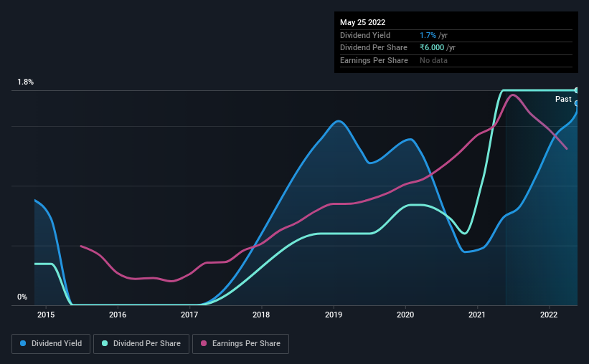This screenshot has width=589, height=364.
Task: Click the 2017 x-axis year label
Action: [x=189, y=315]
